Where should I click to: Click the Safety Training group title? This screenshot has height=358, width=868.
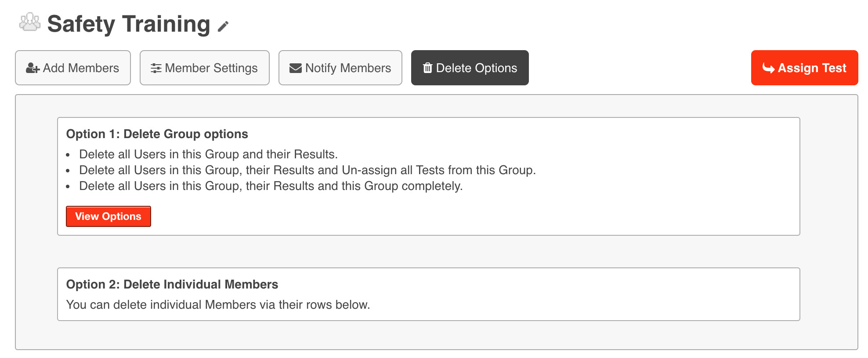pos(129,24)
